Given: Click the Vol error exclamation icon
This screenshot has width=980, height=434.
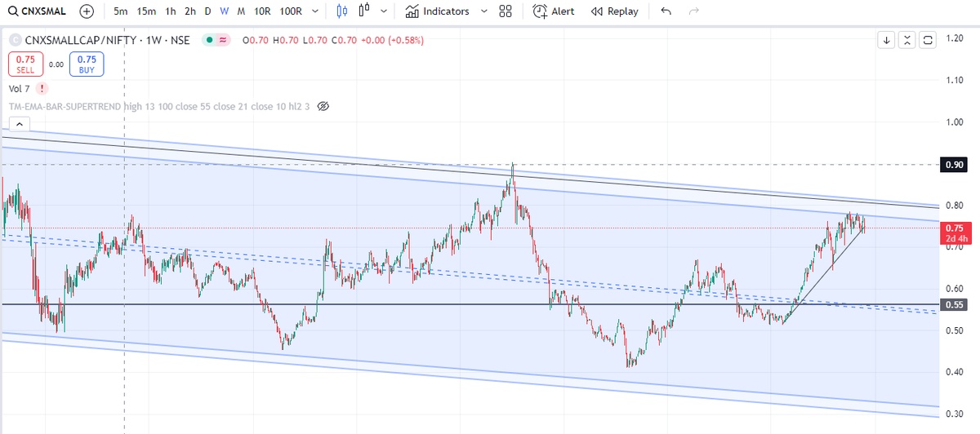Looking at the screenshot, I should (42, 88).
